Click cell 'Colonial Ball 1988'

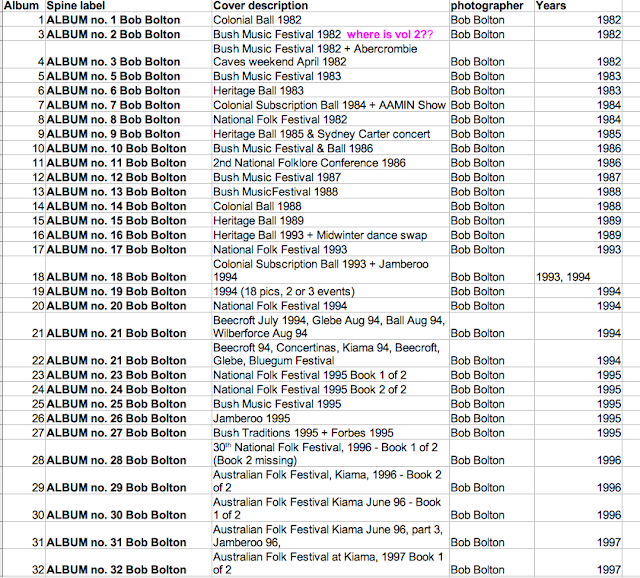[330, 206]
